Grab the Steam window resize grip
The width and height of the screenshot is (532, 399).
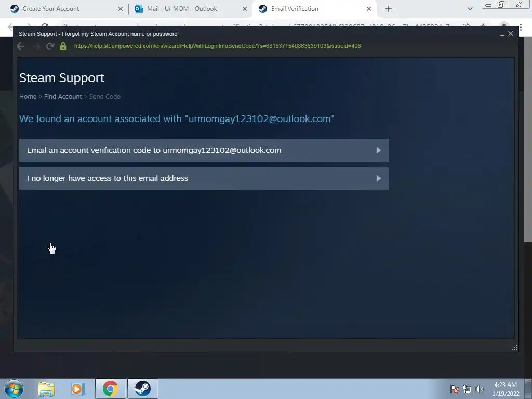click(514, 348)
